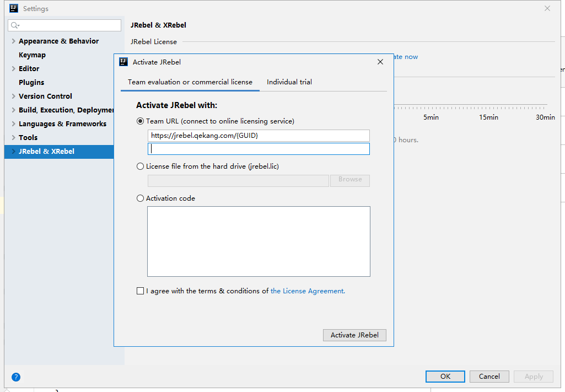Viewport: 565px width, 392px height.
Task: Select Team URL radio option
Action: pyautogui.click(x=140, y=121)
